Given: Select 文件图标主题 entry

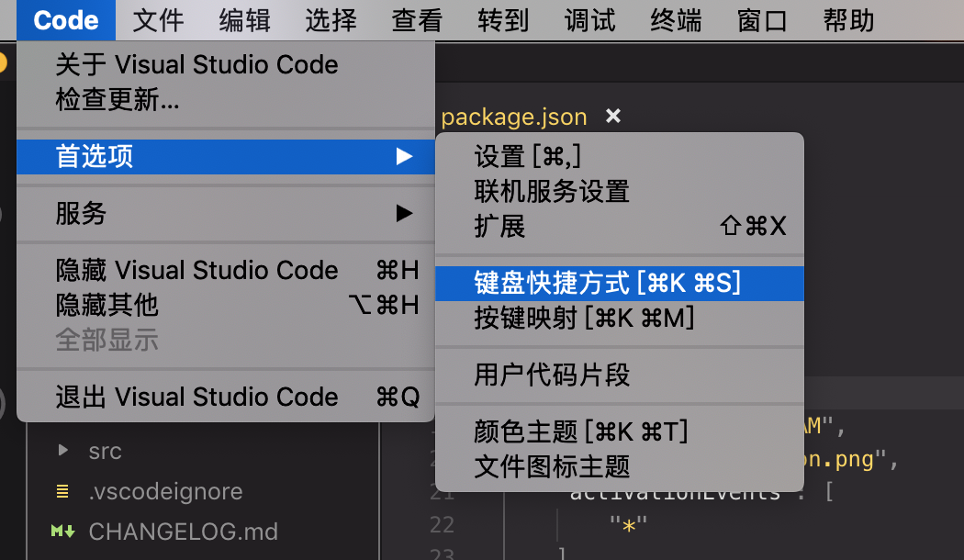Looking at the screenshot, I should (620, 467).
